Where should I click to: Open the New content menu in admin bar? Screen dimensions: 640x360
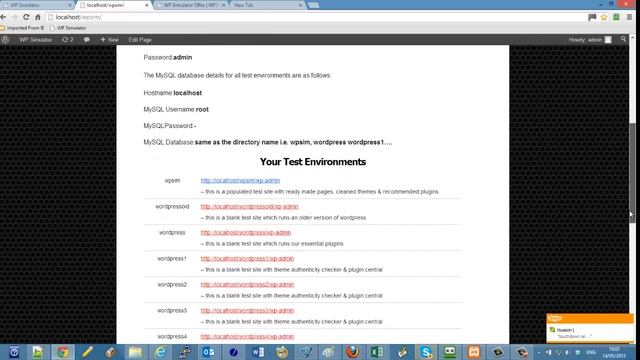click(x=109, y=40)
